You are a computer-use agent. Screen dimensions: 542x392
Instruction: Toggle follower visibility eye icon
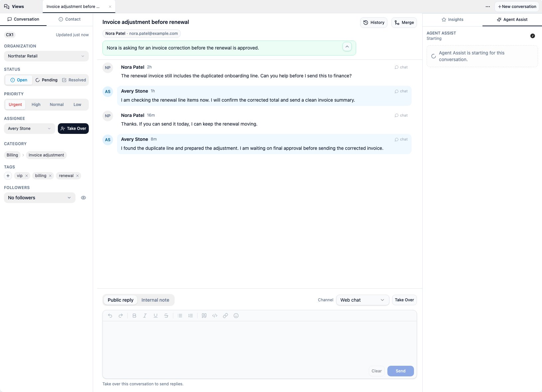83,198
